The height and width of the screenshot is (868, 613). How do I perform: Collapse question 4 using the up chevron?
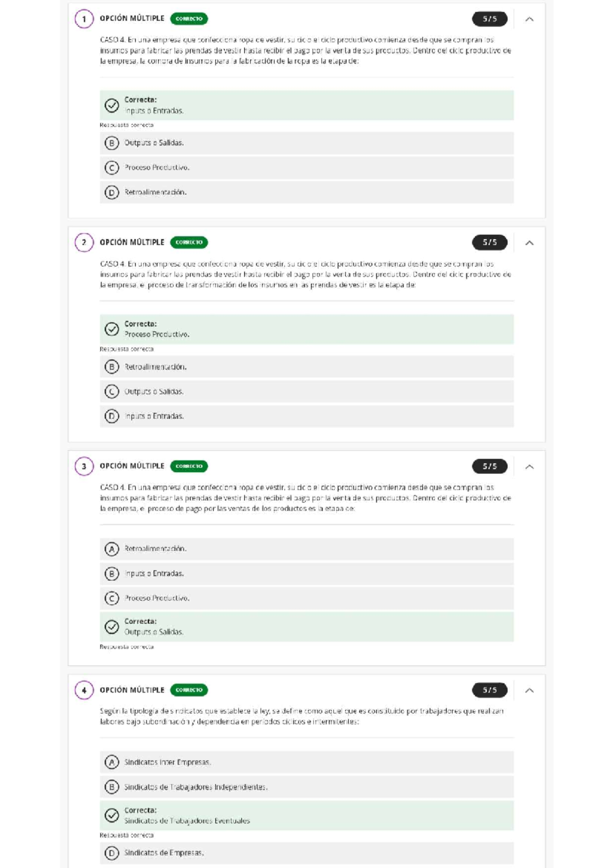530,691
